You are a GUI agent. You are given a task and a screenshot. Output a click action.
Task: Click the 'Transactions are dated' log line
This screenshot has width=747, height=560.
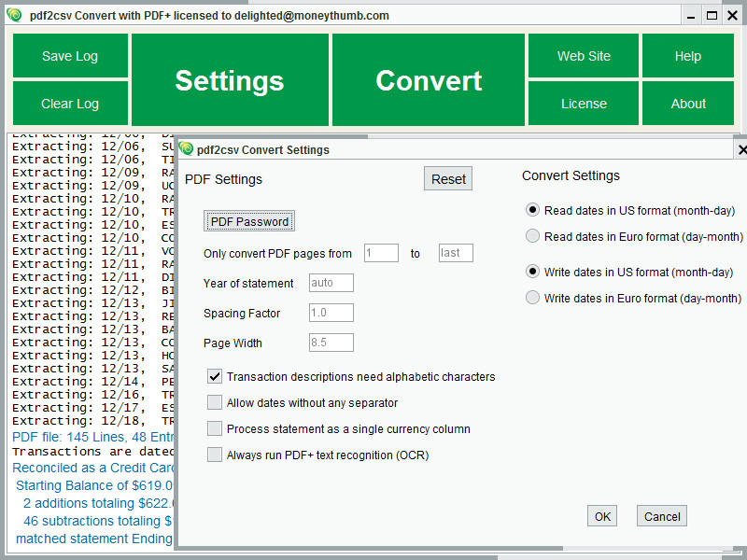pos(92,452)
